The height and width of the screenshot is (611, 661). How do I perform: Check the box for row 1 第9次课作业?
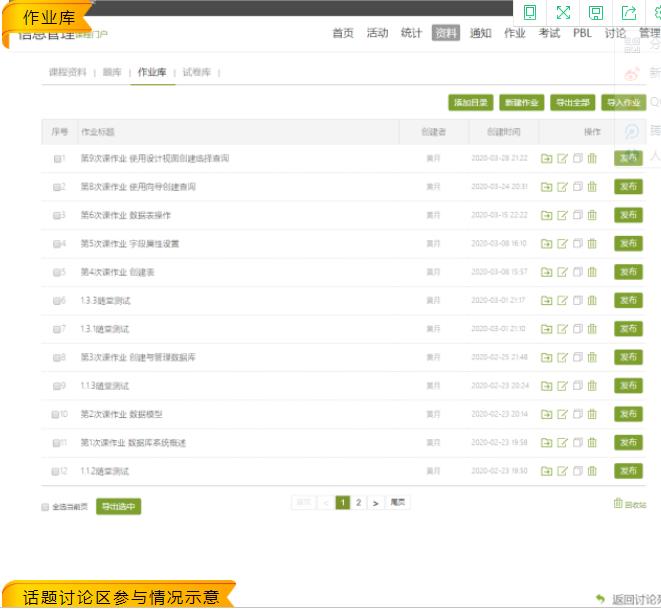(x=57, y=159)
